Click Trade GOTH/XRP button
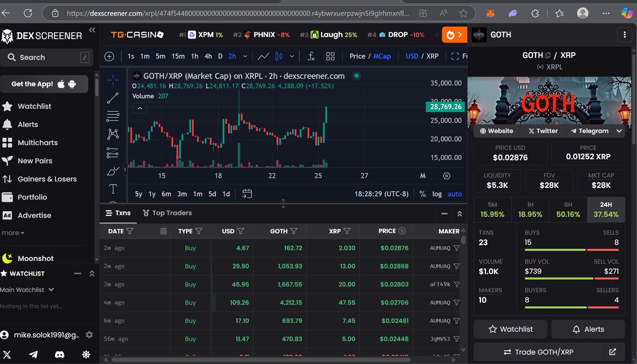This screenshot has width=637, height=364. [537, 352]
